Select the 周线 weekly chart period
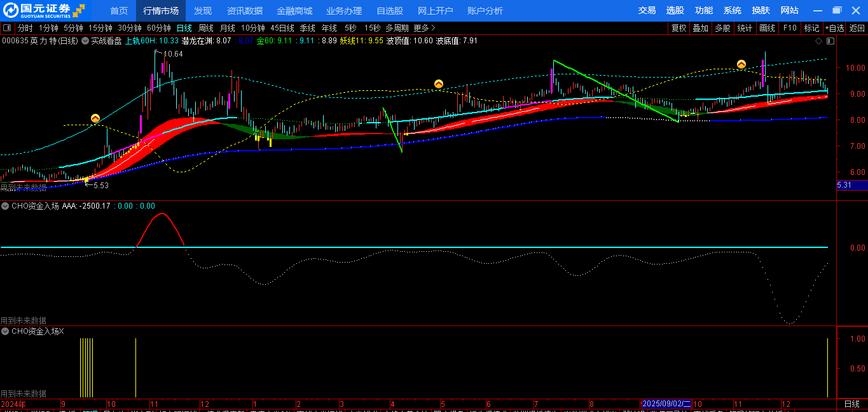This screenshot has height=412, width=868. tap(206, 28)
